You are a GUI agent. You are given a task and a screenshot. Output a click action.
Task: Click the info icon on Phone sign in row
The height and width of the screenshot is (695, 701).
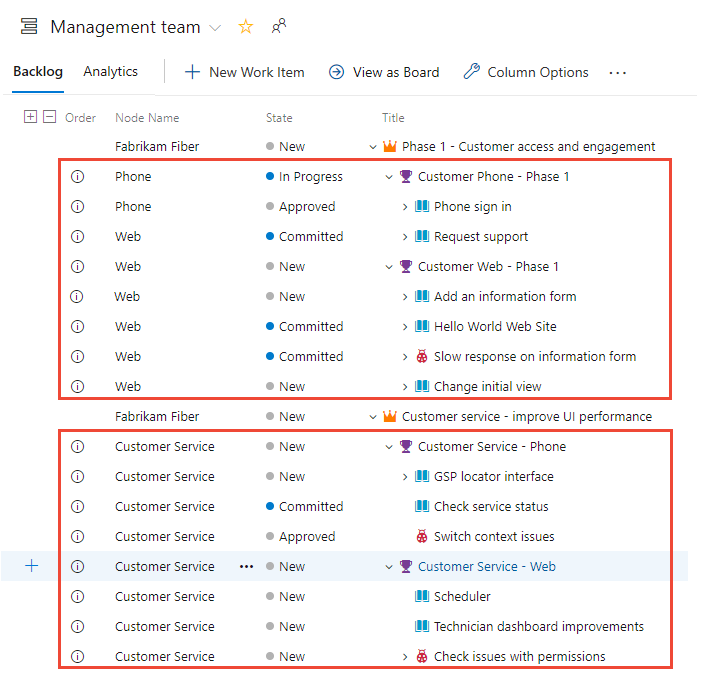78,207
